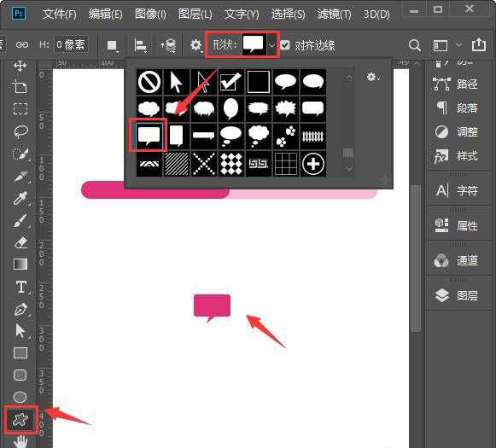Select the Move tool
Screen dimensions: 496x448
20,66
